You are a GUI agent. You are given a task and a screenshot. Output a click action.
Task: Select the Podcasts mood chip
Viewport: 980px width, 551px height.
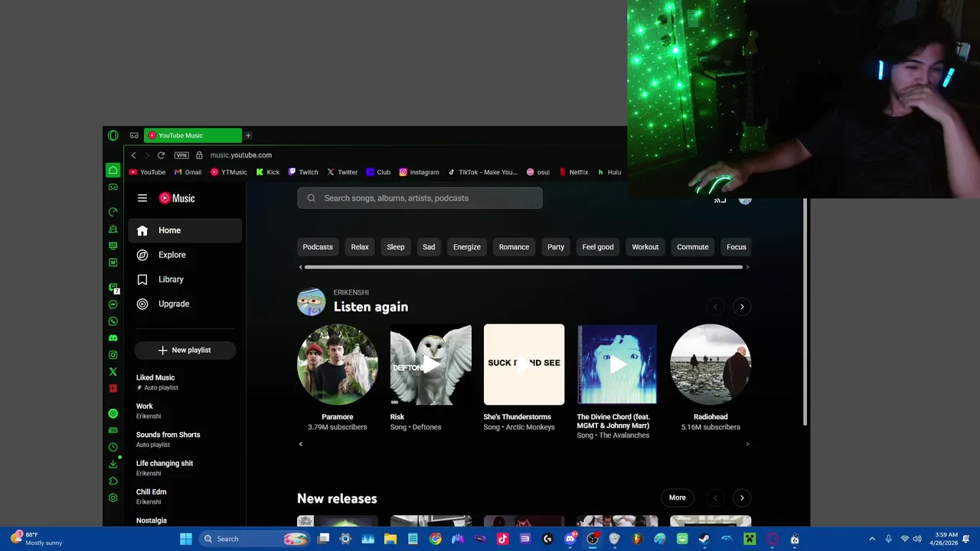(x=318, y=247)
